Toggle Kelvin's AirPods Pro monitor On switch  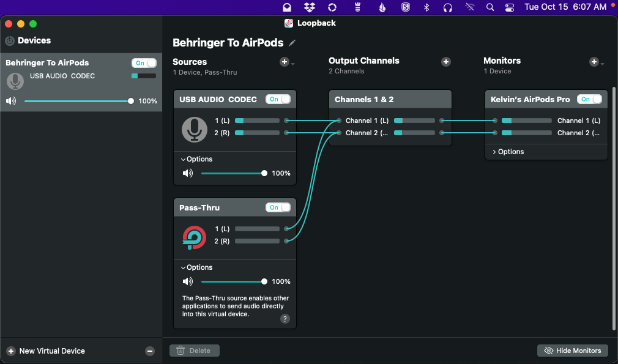[x=589, y=99]
